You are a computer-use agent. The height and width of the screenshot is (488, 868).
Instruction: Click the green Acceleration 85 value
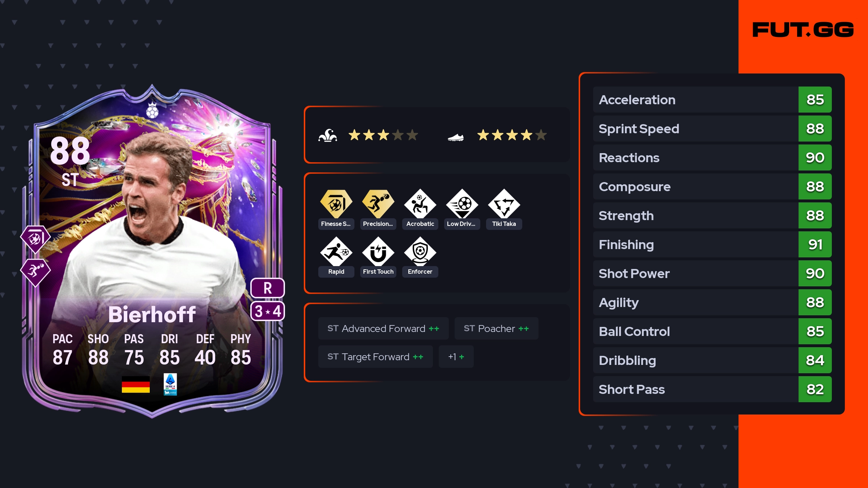815,100
